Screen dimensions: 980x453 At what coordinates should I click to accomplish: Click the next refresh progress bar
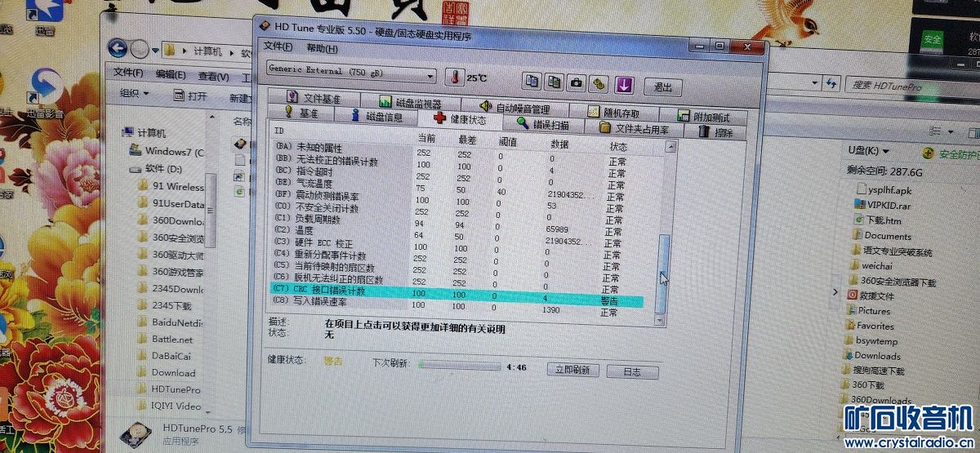tap(460, 366)
